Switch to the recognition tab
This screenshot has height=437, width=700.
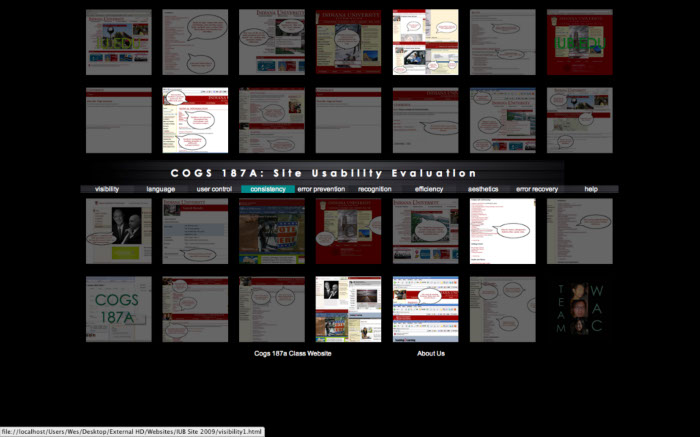pos(375,189)
